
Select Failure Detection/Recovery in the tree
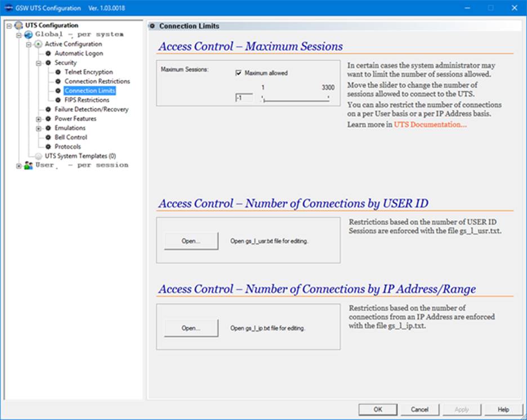pos(91,109)
